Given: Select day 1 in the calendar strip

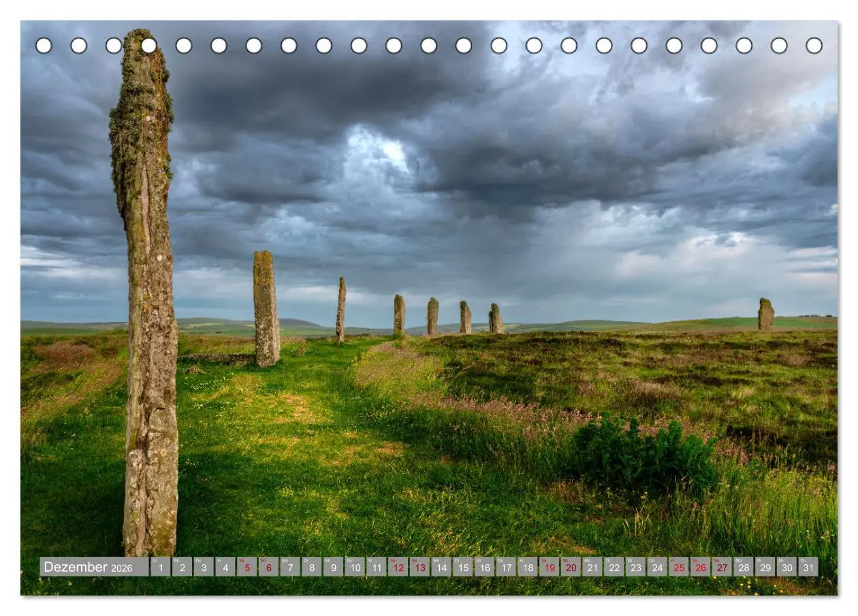Looking at the screenshot, I should click(x=160, y=567).
